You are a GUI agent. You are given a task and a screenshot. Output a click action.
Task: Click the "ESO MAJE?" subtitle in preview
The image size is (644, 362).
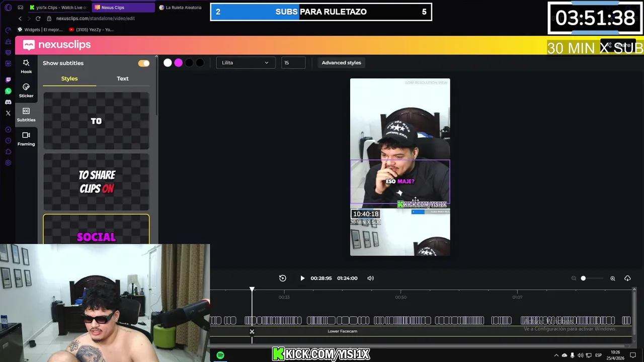tap(400, 182)
